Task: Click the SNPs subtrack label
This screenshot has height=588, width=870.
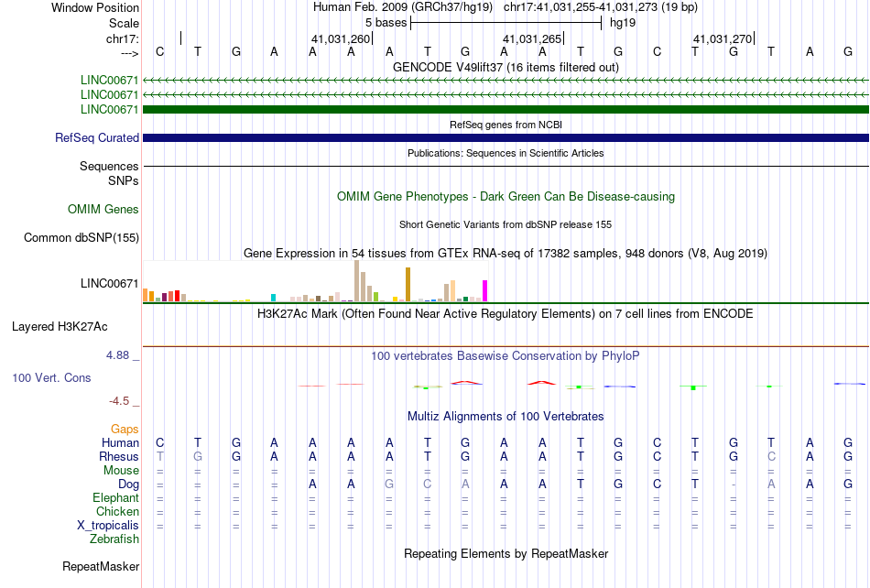Action: 124,180
